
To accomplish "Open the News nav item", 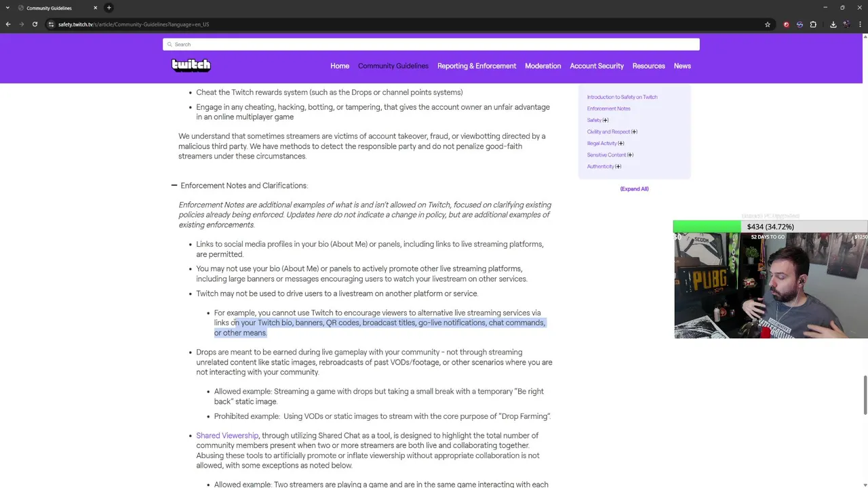I will [682, 66].
